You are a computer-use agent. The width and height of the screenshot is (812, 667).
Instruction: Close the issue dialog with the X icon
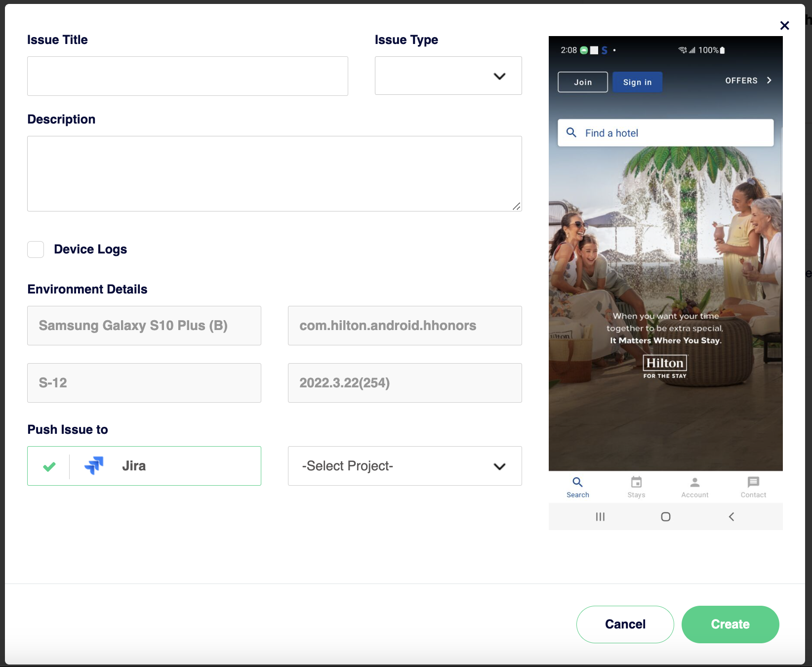[784, 26]
